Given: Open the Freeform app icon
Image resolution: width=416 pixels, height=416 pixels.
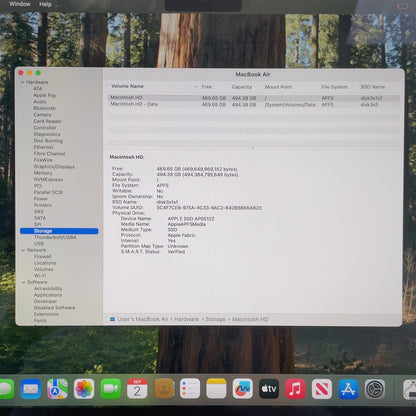Looking at the screenshot, I should [242, 389].
